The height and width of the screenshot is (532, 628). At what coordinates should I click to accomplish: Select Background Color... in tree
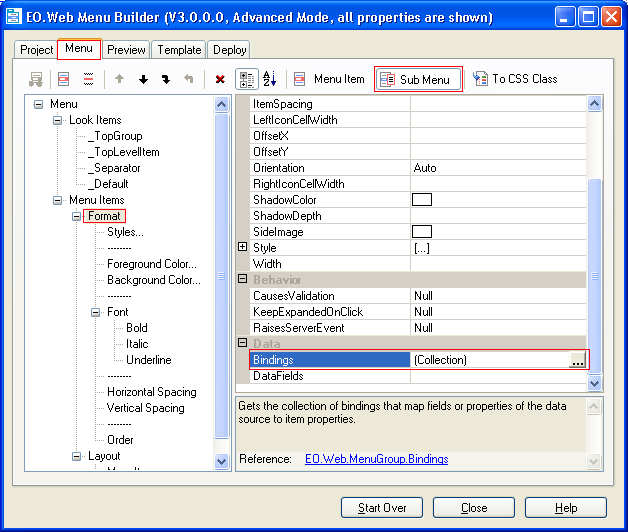click(x=154, y=280)
